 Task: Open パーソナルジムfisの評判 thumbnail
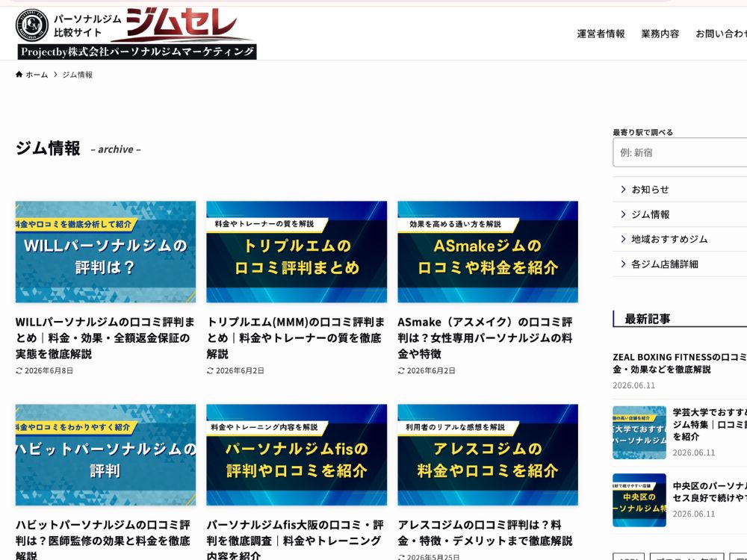[297, 455]
